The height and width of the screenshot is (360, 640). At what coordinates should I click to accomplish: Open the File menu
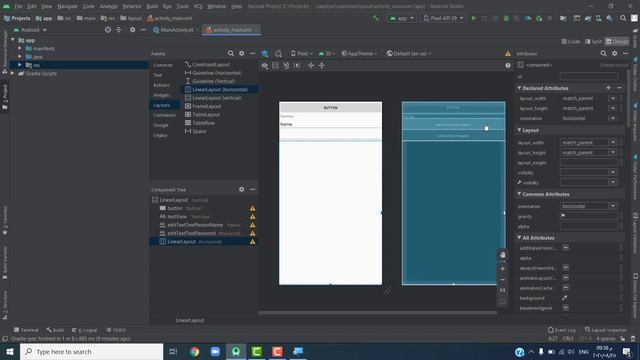pyautogui.click(x=18, y=6)
